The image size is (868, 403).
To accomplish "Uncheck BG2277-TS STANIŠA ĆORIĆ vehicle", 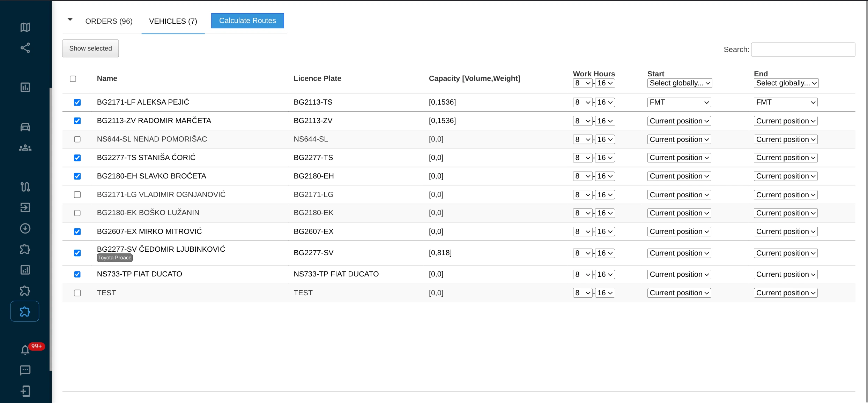I will click(x=77, y=158).
